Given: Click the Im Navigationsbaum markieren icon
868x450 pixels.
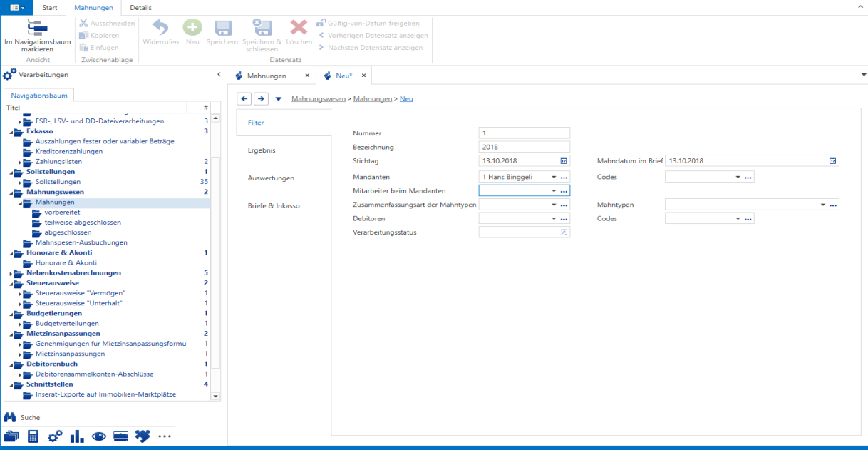Looking at the screenshot, I should [37, 27].
